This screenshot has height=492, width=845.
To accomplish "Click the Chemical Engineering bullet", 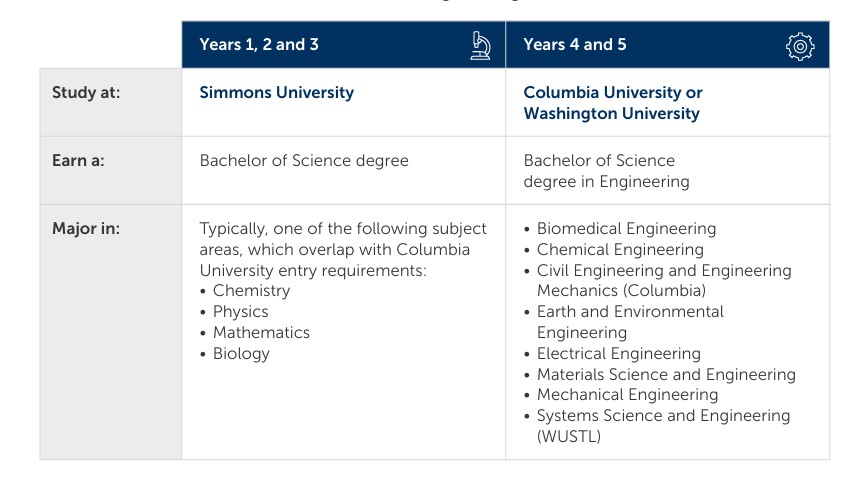I will (620, 250).
